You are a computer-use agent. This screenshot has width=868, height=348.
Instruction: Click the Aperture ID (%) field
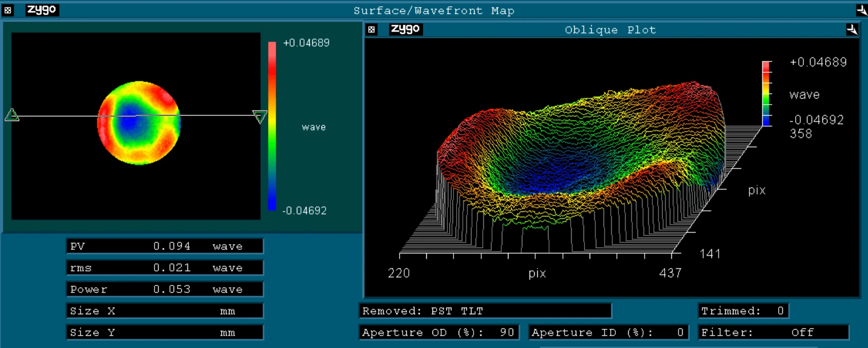coord(608,333)
